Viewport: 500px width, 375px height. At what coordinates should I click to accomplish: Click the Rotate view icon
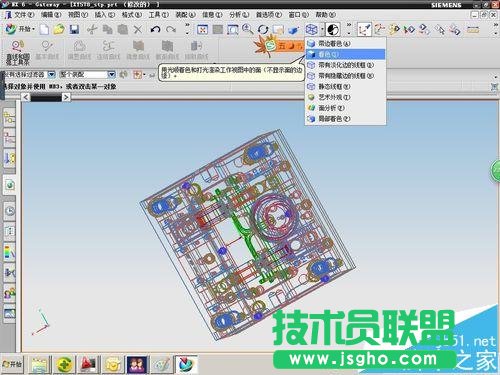[x=263, y=30]
